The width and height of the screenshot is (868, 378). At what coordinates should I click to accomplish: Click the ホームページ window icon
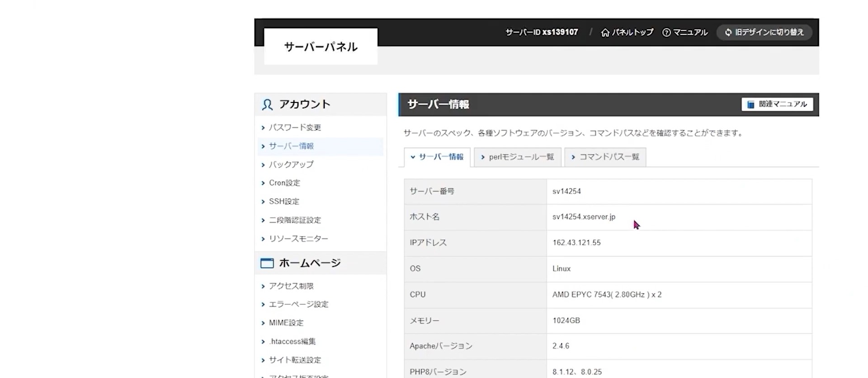[267, 263]
